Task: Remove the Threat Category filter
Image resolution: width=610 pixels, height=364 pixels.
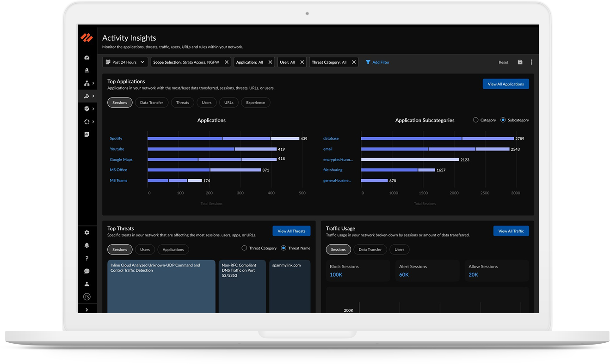Action: pyautogui.click(x=354, y=62)
